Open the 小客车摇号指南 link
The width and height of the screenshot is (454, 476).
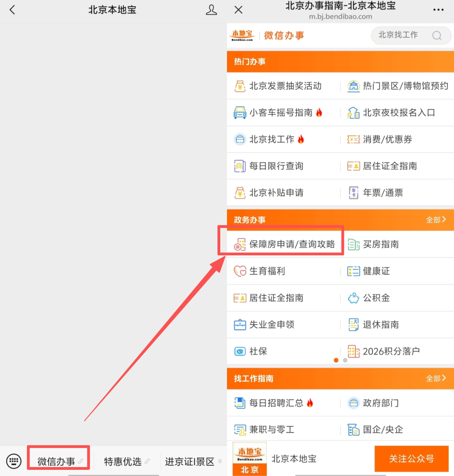(281, 113)
